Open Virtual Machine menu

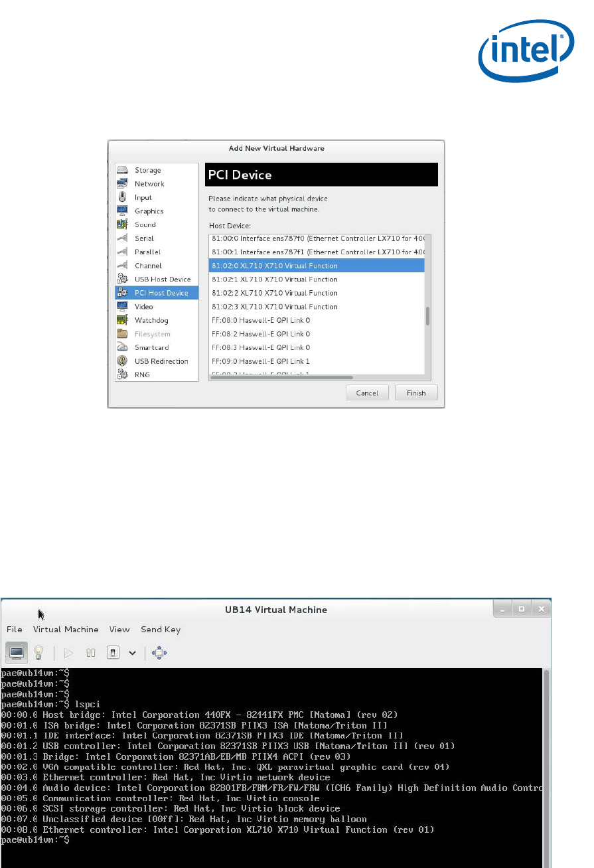(x=66, y=630)
